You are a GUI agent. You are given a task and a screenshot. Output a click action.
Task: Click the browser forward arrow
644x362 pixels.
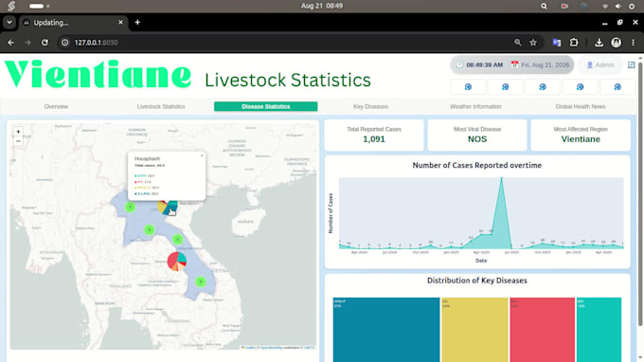[x=27, y=43]
